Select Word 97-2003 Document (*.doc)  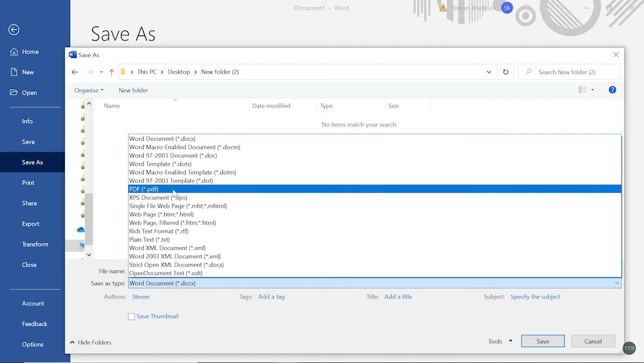(375, 155)
